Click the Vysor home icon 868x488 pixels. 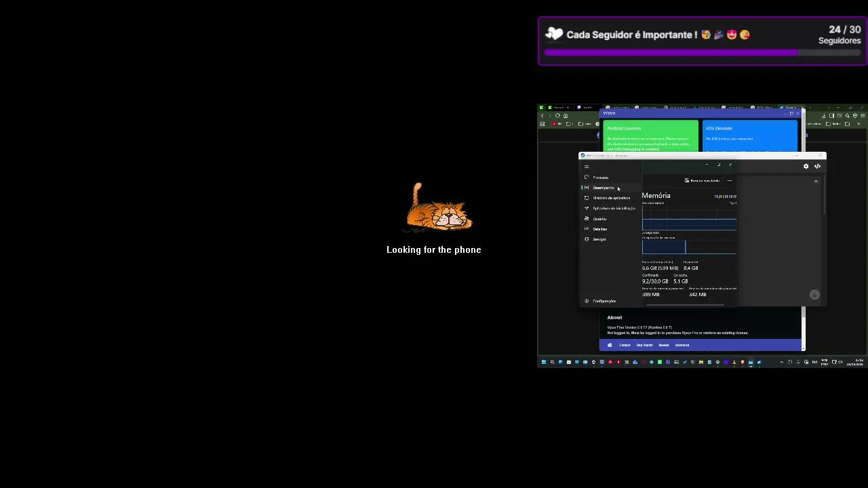pyautogui.click(x=609, y=345)
